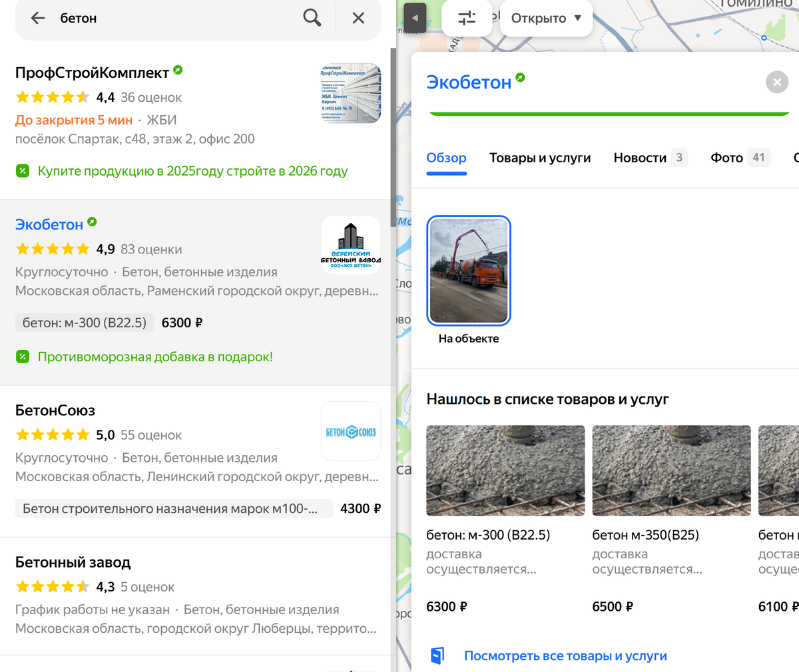Screen dimensions: 799x672
Task: Click посёлок Спартак, с48 address
Action: point(135,139)
